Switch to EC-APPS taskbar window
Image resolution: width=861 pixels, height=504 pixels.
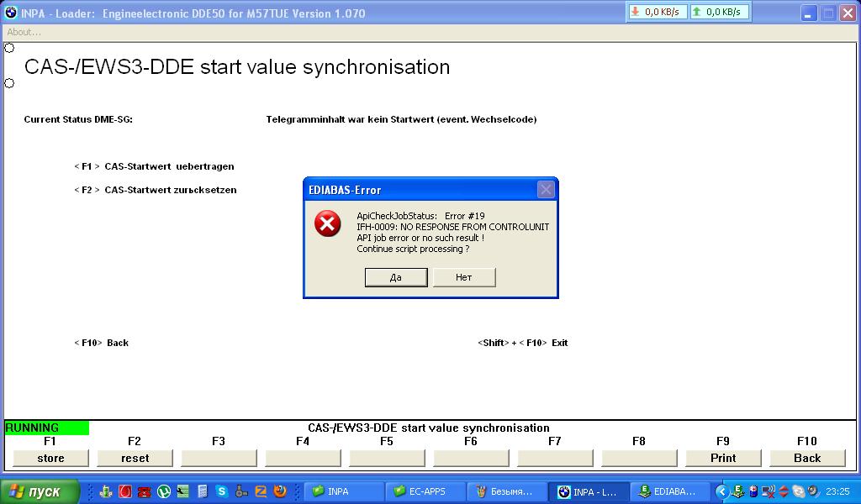pyautogui.click(x=424, y=491)
